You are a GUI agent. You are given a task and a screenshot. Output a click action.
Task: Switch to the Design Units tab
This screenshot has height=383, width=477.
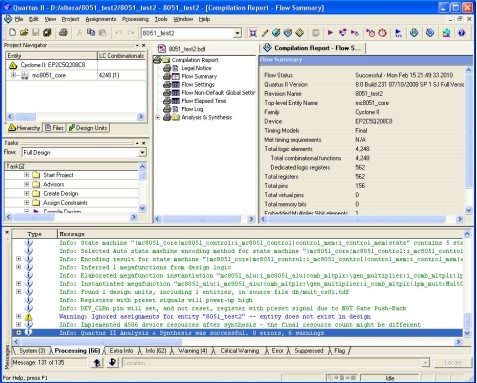coord(88,128)
